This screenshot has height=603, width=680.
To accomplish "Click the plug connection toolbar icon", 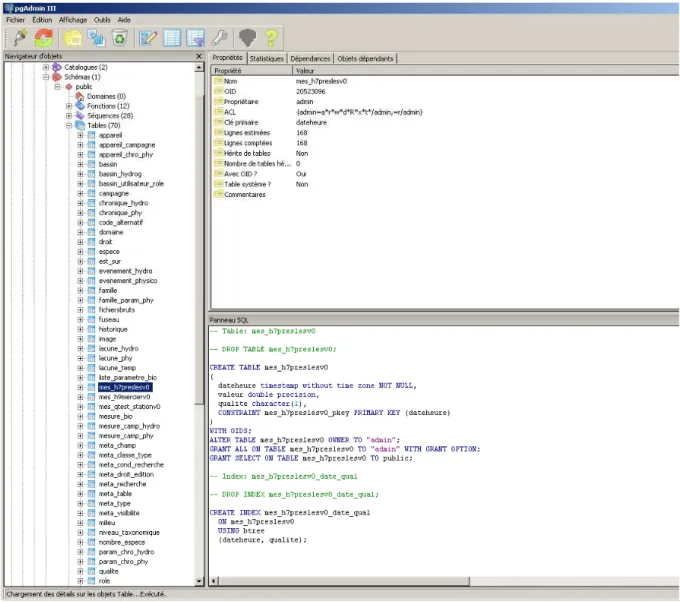I will coord(20,38).
